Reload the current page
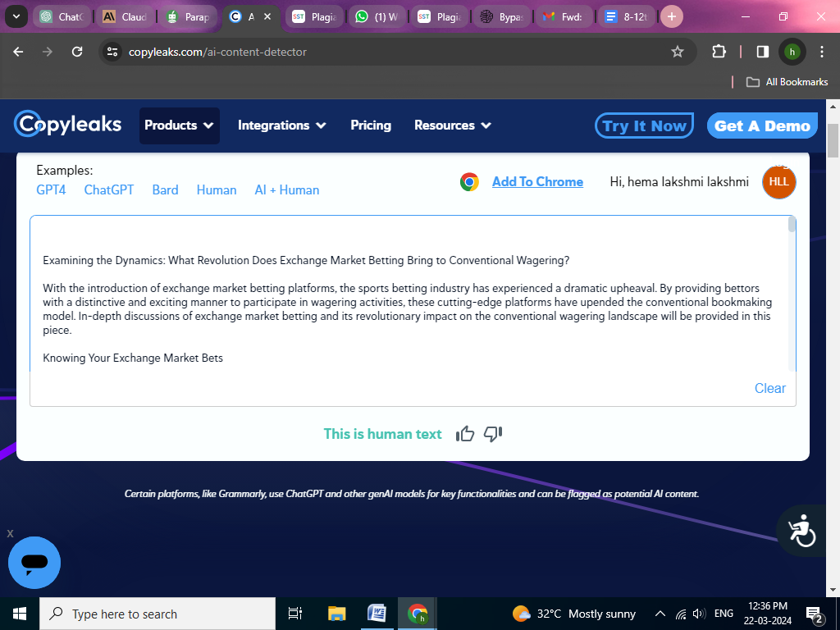 point(77,52)
